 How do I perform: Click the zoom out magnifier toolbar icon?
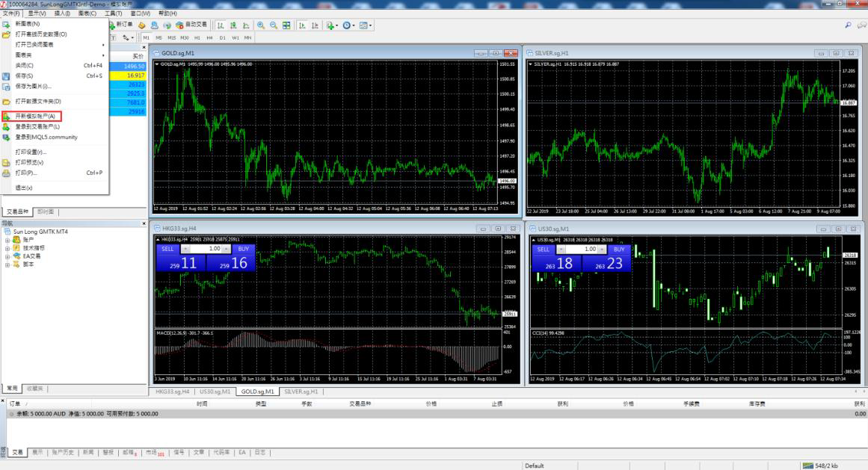273,25
